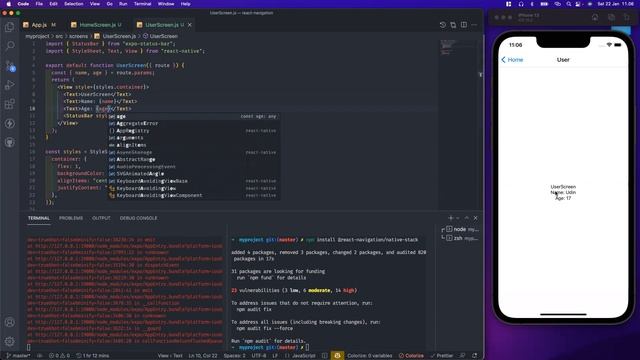Open Source Control view with badge
This screenshot has width=640, height=360.
tap(10, 65)
